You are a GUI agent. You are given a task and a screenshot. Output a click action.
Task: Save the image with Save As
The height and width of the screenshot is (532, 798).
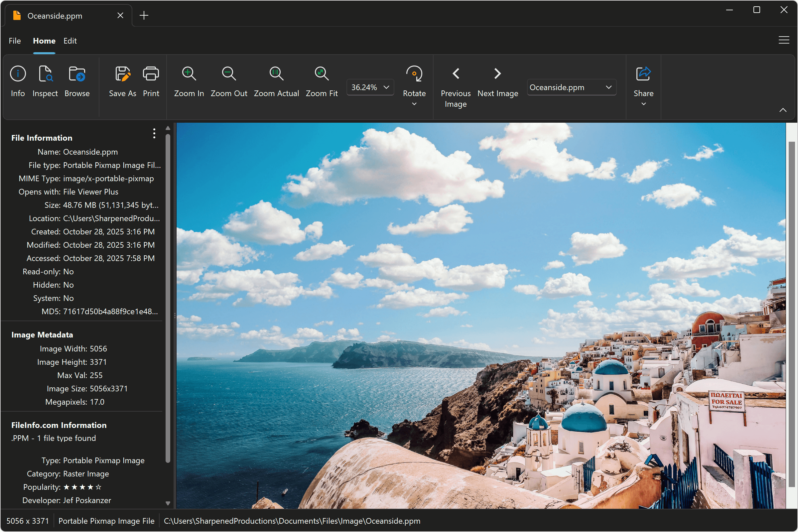coord(122,81)
